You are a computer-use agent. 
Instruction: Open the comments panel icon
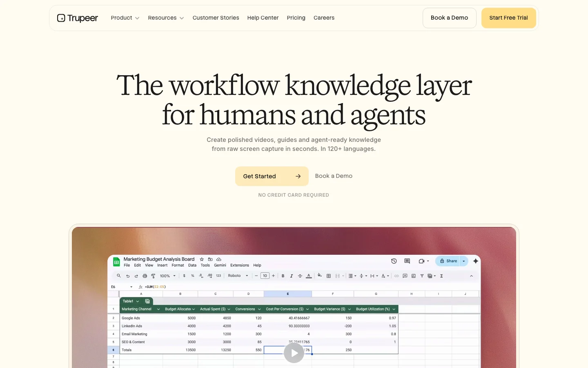pyautogui.click(x=407, y=261)
